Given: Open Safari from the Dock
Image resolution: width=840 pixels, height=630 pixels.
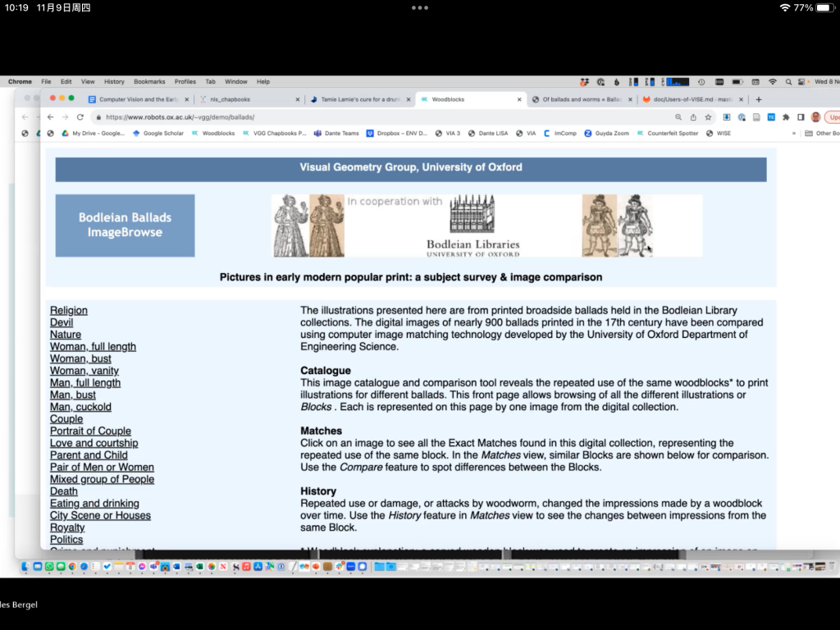Looking at the screenshot, I should [x=84, y=566].
